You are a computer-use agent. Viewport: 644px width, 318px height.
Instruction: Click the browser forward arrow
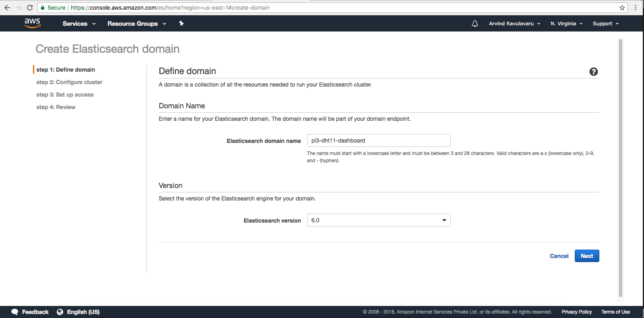click(x=19, y=8)
